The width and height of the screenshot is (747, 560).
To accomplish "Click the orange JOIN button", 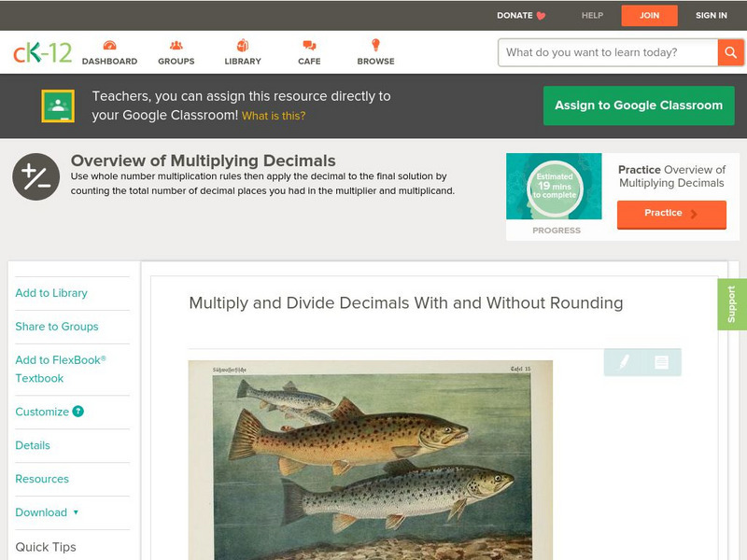I will (x=649, y=15).
